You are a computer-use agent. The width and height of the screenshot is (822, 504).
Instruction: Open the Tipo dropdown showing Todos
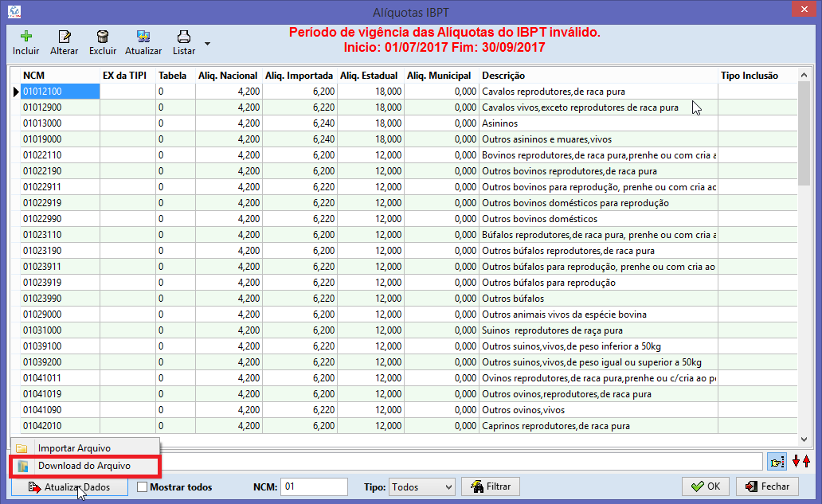[x=421, y=487]
